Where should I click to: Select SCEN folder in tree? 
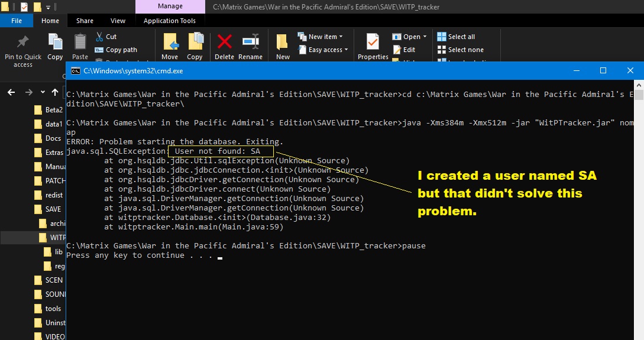(x=50, y=280)
